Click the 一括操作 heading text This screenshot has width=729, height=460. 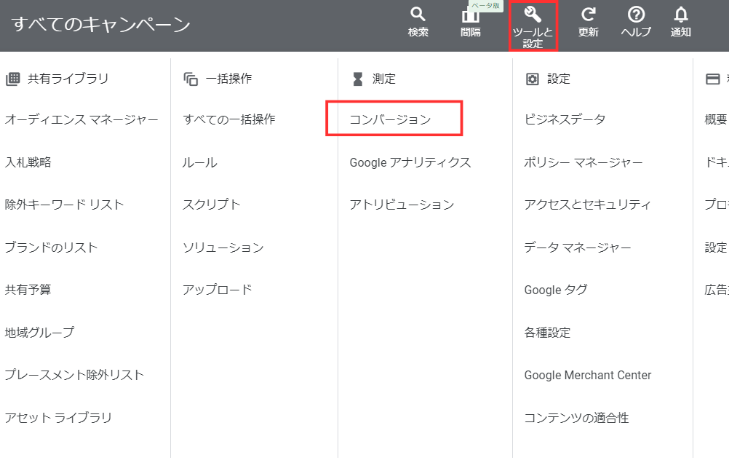coord(229,79)
